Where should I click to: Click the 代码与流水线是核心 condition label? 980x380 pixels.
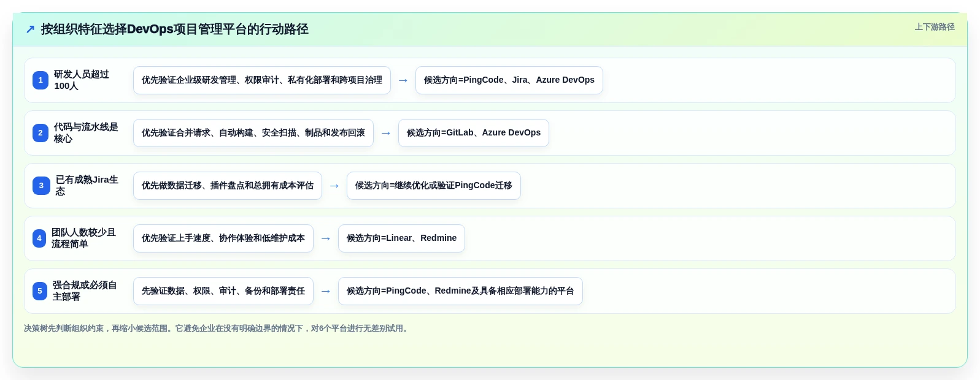[x=86, y=133]
